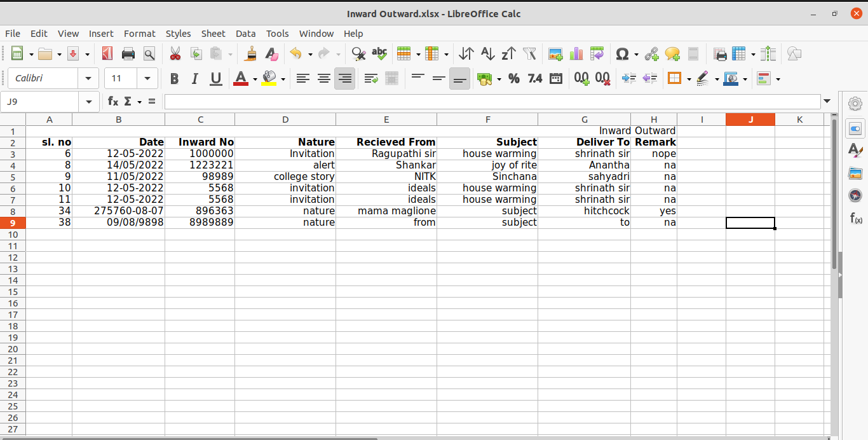Image resolution: width=868 pixels, height=440 pixels.
Task: Activate Clone Formatting paintbrush
Action: click(x=251, y=54)
